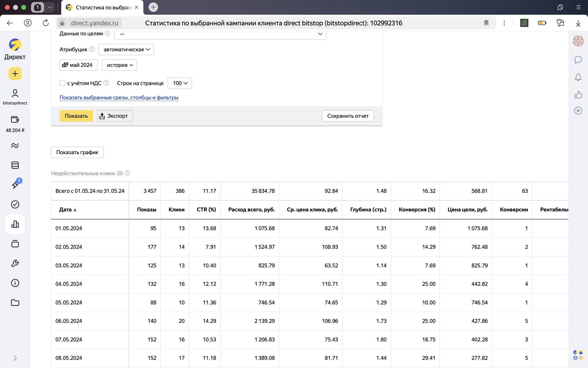Open the statistics bar chart sidebar icon

[x=15, y=224]
